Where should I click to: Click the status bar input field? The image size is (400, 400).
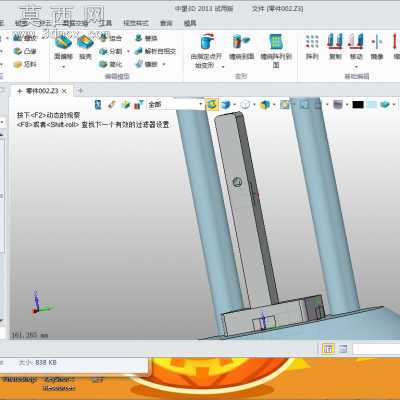376,349
